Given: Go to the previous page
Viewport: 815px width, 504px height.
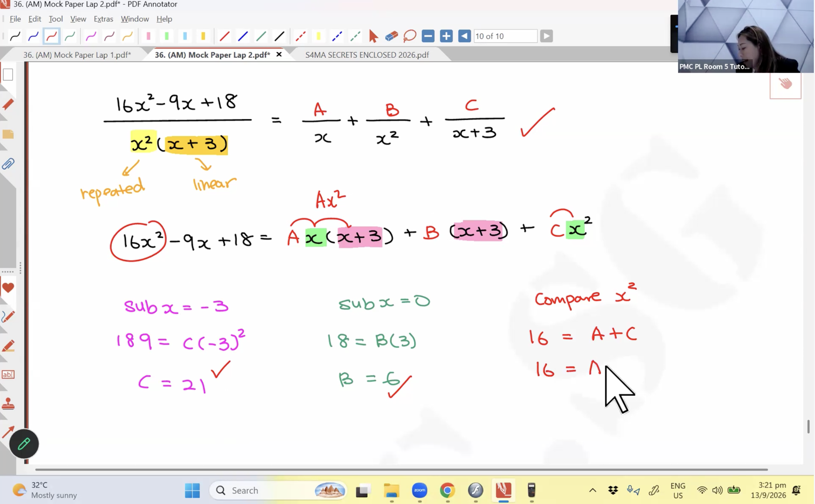Looking at the screenshot, I should (x=464, y=36).
